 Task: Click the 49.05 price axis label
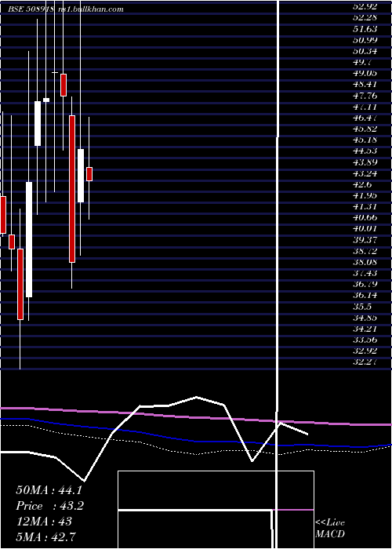tap(365, 73)
